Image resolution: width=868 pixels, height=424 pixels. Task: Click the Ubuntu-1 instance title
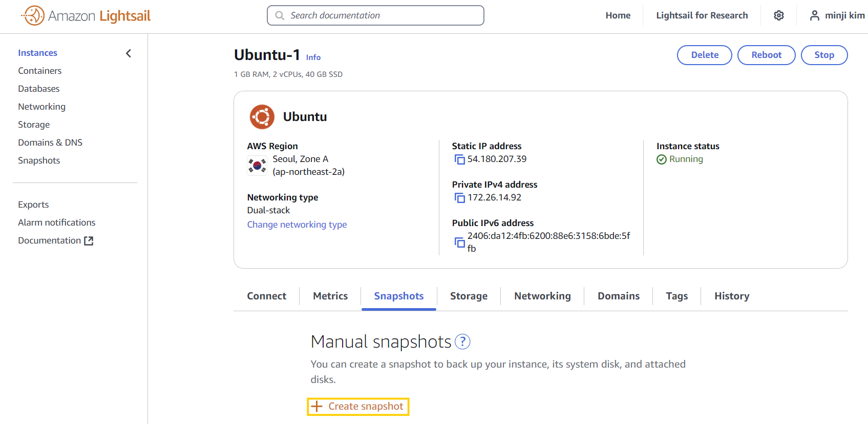pos(267,55)
